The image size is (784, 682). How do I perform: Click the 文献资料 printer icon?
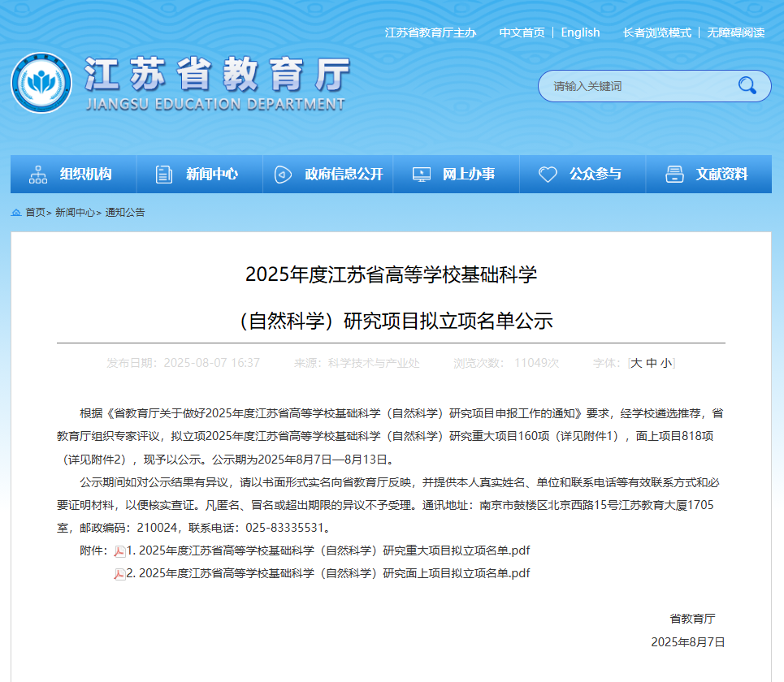[x=674, y=175]
